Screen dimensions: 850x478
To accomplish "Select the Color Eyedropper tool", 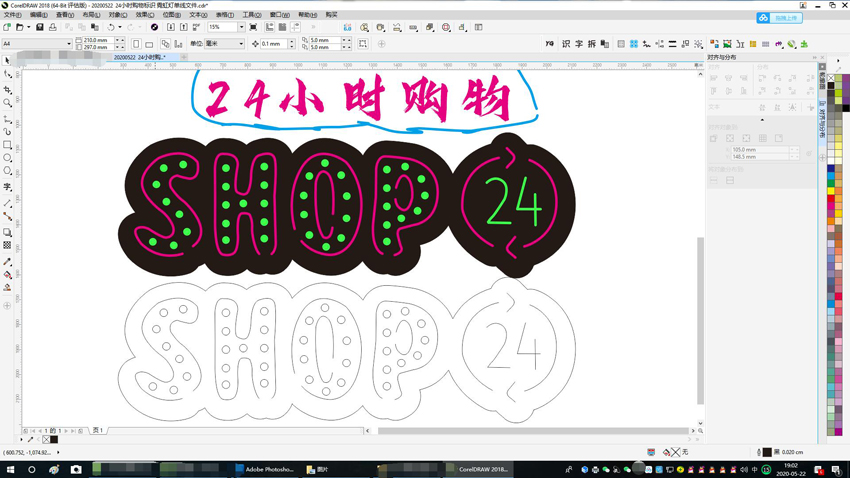I will coord(7,261).
